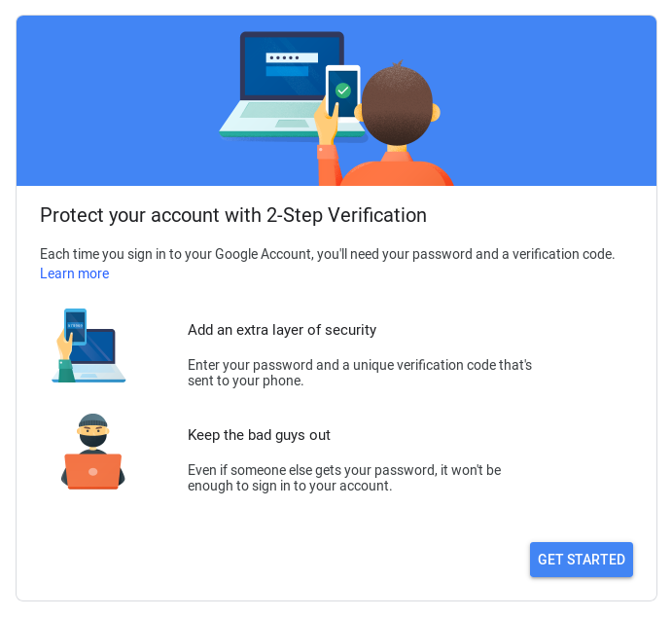Open the Learn more link

coord(74,273)
